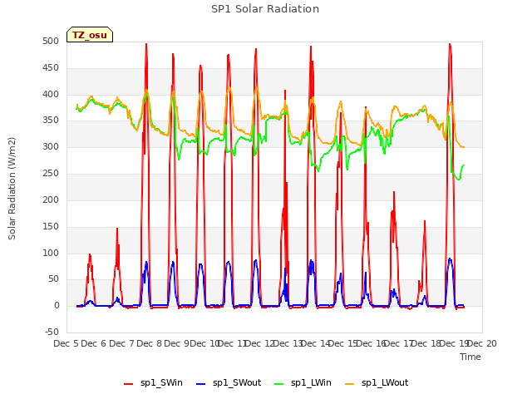The width and height of the screenshot is (532, 399).
Task: Click the 250 y-axis tick label
Action: [51, 174]
